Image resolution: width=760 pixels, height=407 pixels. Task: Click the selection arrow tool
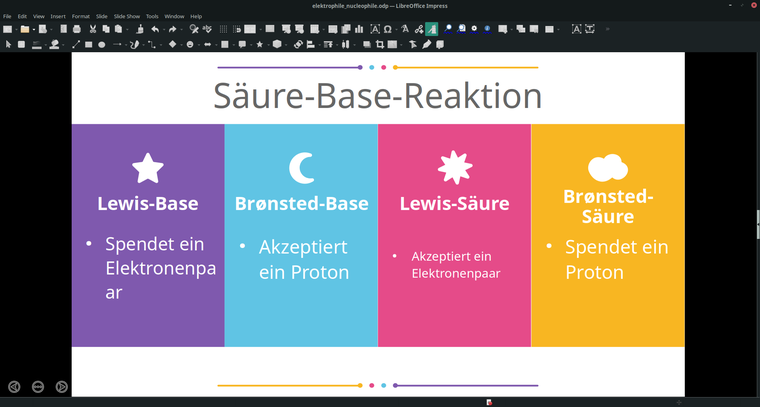point(8,44)
